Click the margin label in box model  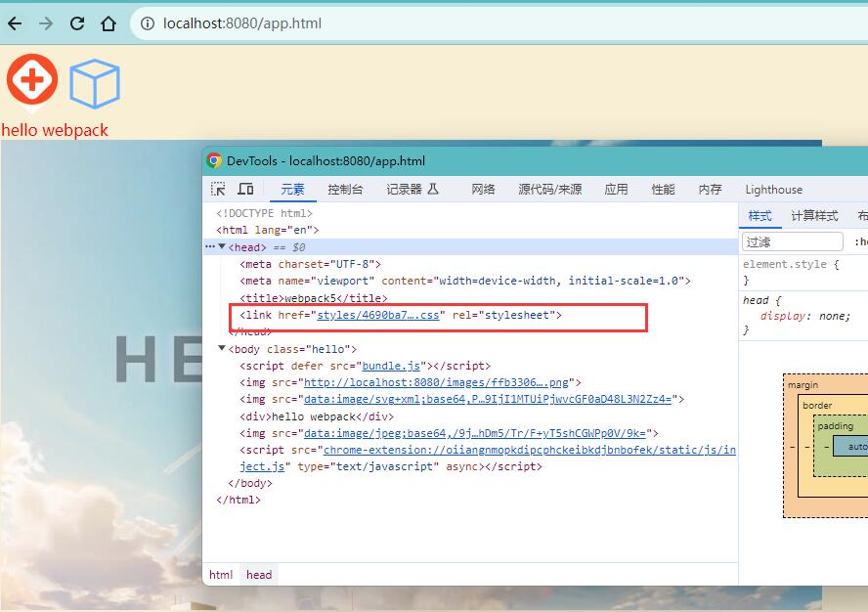pos(803,385)
